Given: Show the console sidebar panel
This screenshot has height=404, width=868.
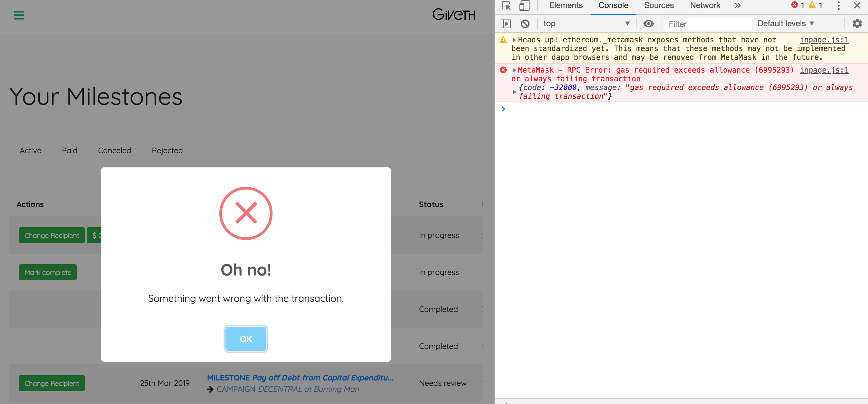Looking at the screenshot, I should click(x=505, y=24).
